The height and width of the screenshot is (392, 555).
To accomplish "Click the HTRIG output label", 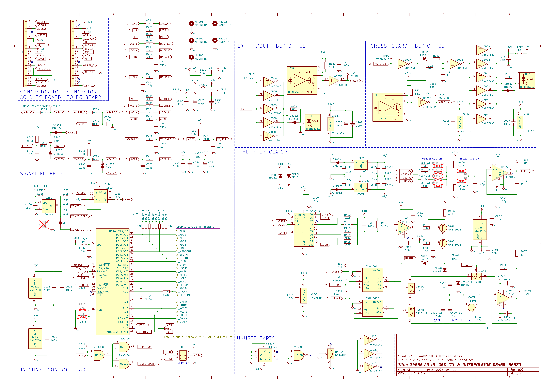I will tap(525, 171).
